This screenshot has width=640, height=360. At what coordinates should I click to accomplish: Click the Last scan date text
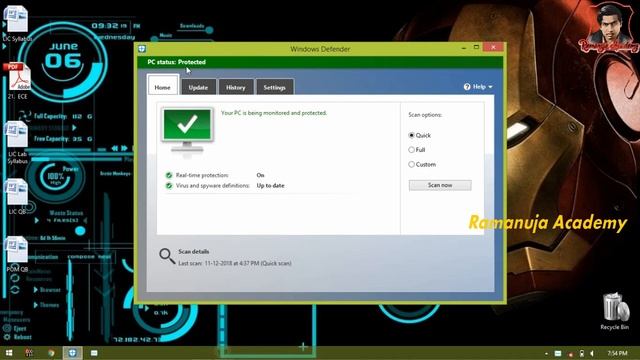click(235, 263)
